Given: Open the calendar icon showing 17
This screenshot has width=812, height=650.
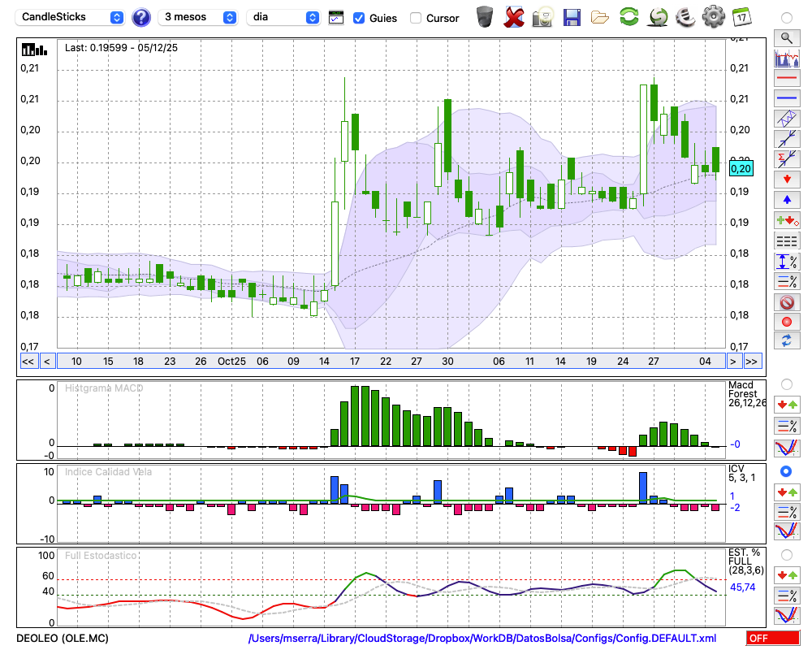Looking at the screenshot, I should pos(741,16).
